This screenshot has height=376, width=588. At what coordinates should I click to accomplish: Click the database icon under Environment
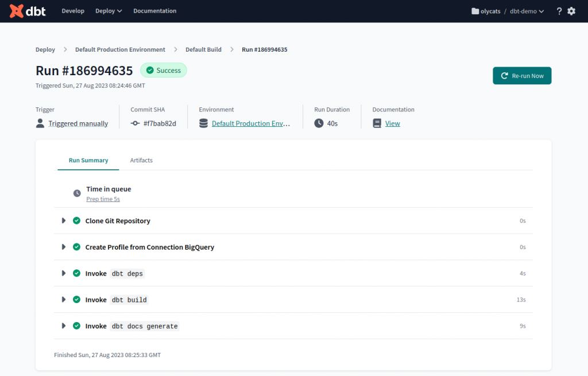pyautogui.click(x=203, y=123)
